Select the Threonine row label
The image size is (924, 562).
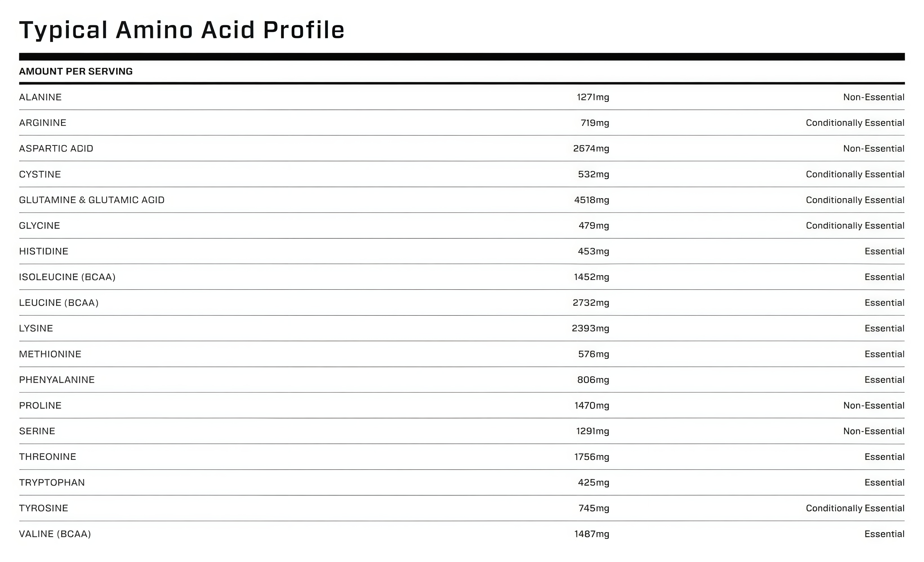tap(47, 457)
